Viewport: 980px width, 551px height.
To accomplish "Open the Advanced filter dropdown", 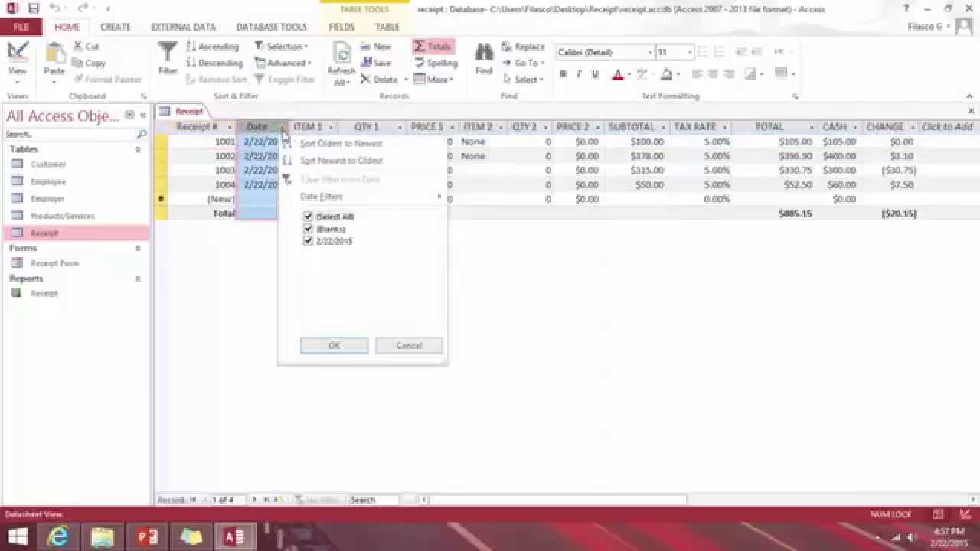I will (x=283, y=64).
